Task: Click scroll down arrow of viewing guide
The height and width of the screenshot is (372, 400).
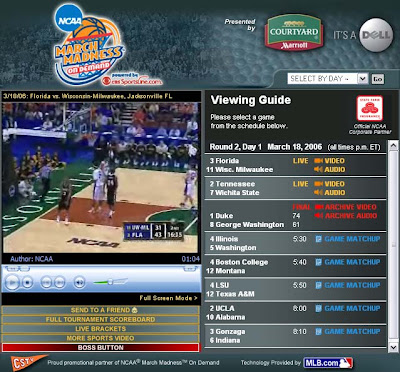Action: pos(393,347)
